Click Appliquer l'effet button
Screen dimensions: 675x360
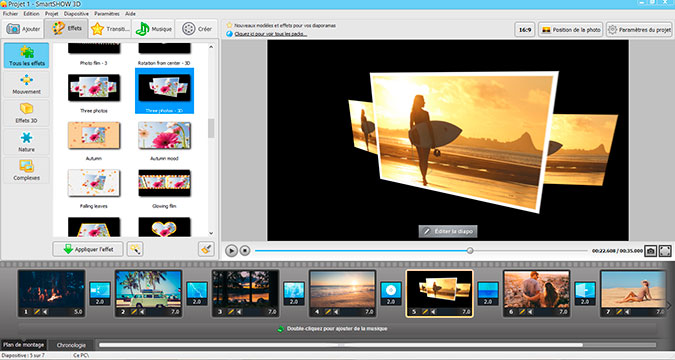pos(88,249)
